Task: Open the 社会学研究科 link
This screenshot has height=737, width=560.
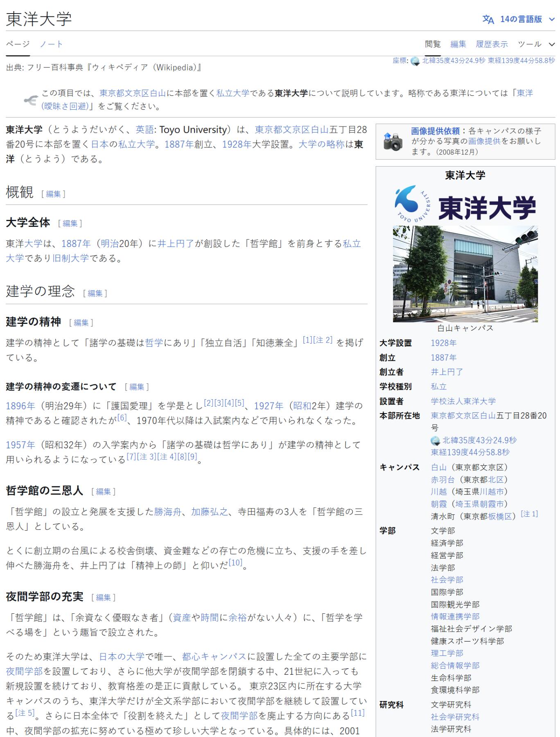Action: (455, 717)
